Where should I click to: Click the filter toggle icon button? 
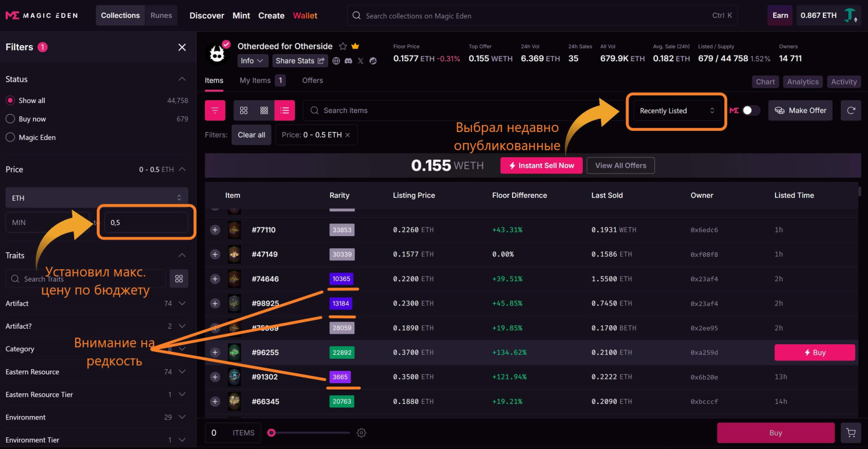pos(215,111)
